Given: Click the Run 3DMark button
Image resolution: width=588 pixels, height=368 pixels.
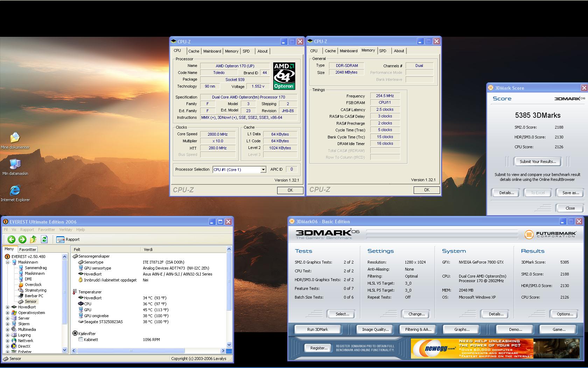Looking at the screenshot, I should point(317,329).
